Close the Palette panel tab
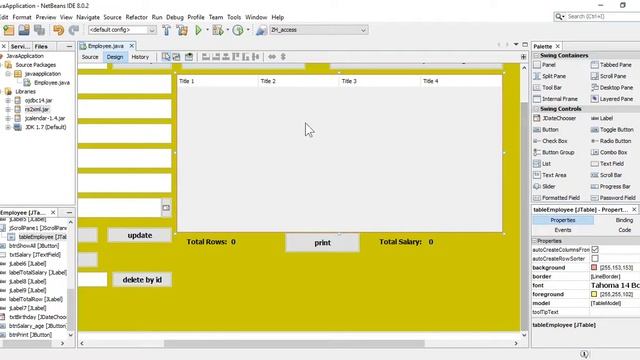 pos(558,47)
